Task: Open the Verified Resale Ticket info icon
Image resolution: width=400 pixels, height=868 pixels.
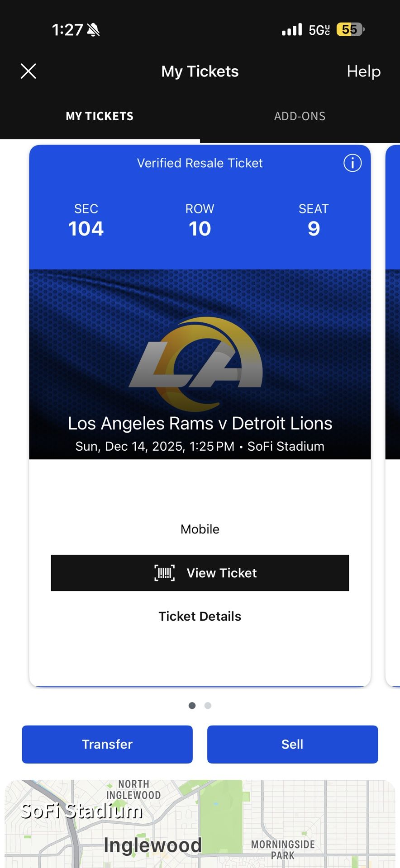Action: 352,163
